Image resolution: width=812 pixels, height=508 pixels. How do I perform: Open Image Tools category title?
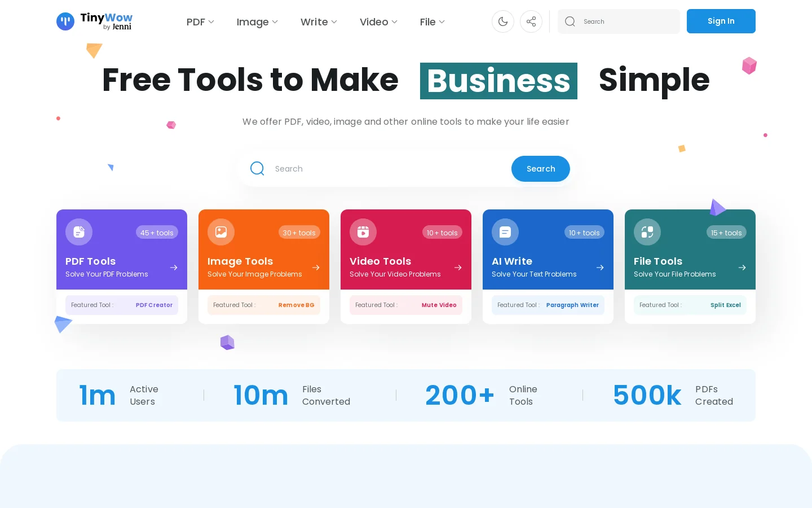(240, 261)
